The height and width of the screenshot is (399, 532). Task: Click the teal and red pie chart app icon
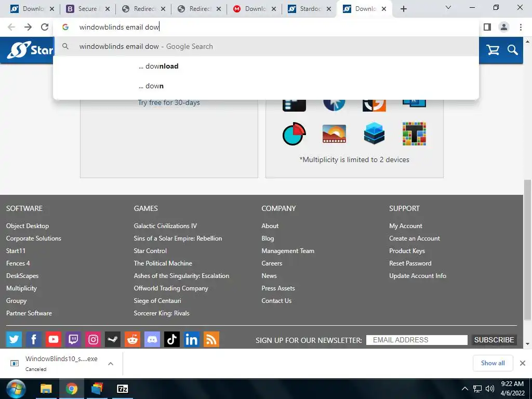click(x=294, y=134)
